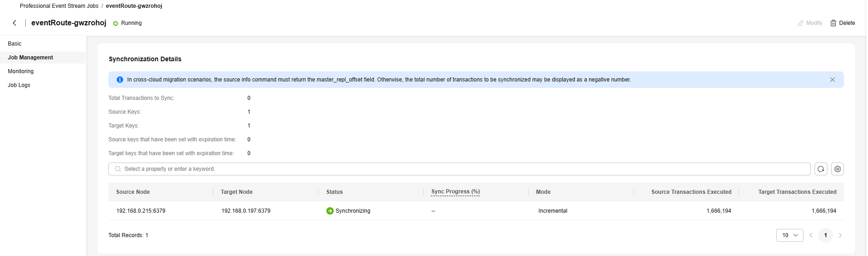The image size is (868, 256).
Task: Open the table column settings gear
Action: coord(838,169)
